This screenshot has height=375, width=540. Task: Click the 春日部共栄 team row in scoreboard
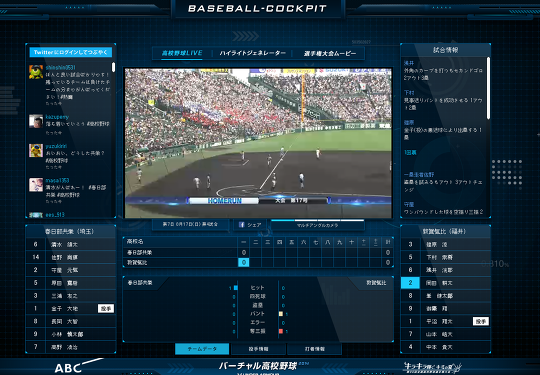click(x=258, y=252)
